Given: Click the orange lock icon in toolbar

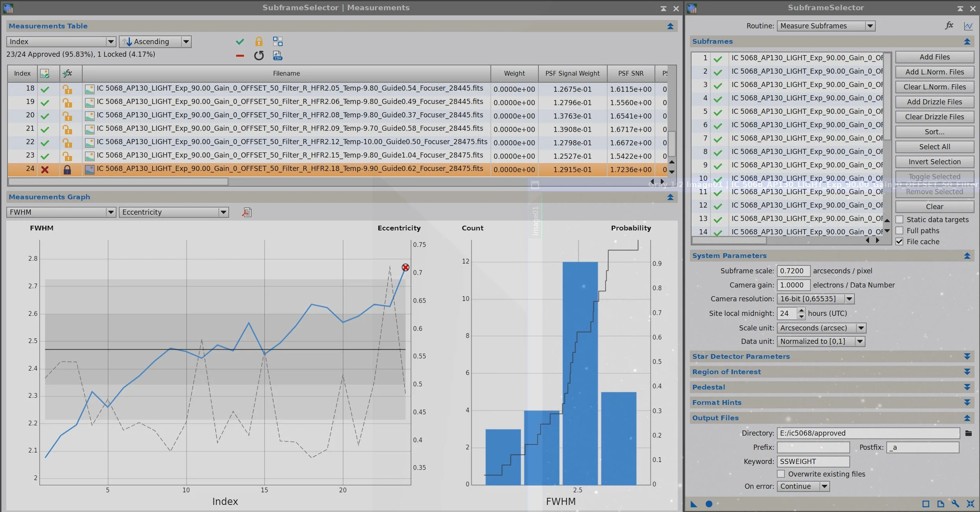Looking at the screenshot, I should 259,41.
